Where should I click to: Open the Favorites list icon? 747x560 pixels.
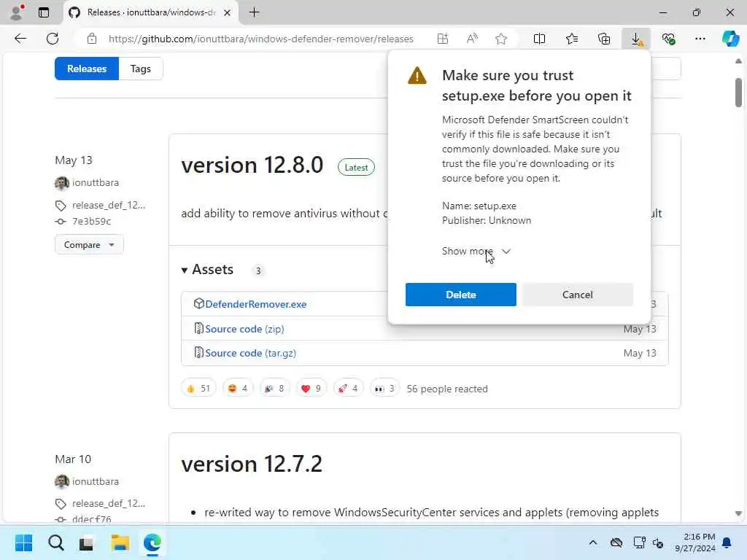[x=572, y=39]
